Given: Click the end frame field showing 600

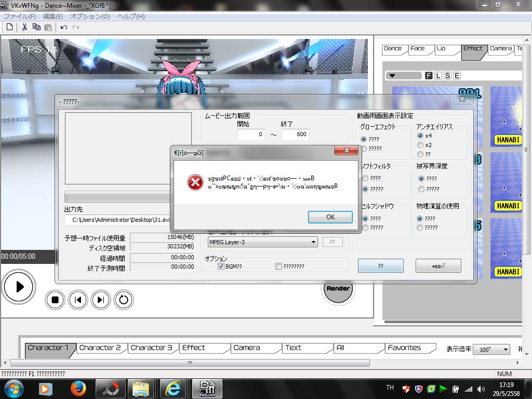Looking at the screenshot, I should tap(296, 135).
